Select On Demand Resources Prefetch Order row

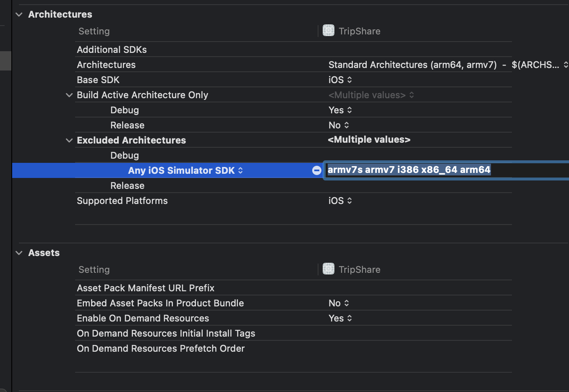click(x=160, y=348)
